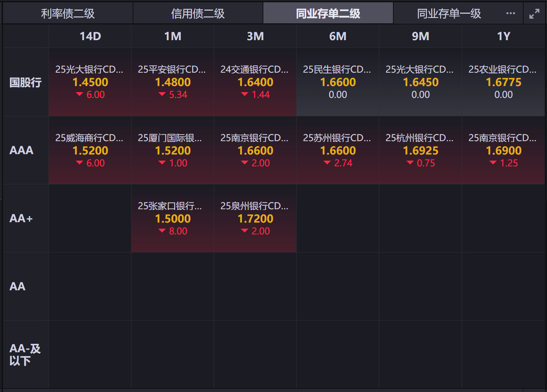Open 25农业银行CD cell at 1.6775
The height and width of the screenshot is (392, 547).
503,82
